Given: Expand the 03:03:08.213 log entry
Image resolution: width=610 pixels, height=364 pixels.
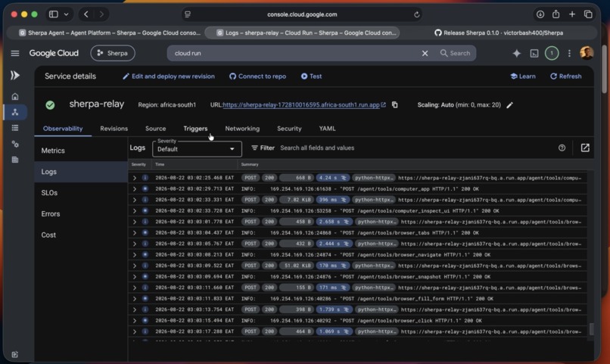Looking at the screenshot, I should point(135,255).
